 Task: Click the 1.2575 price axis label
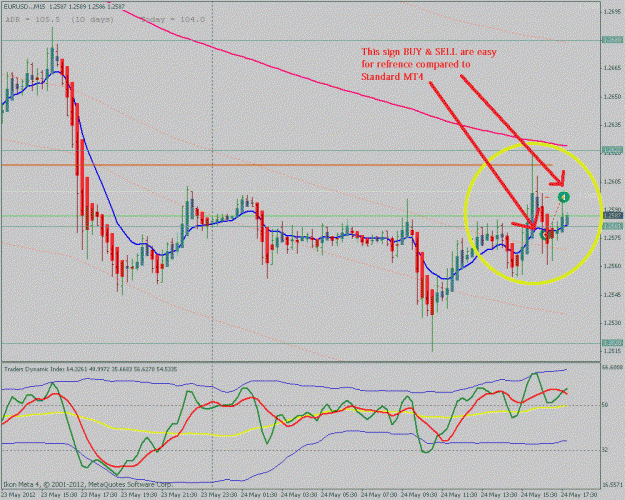pyautogui.click(x=612, y=238)
